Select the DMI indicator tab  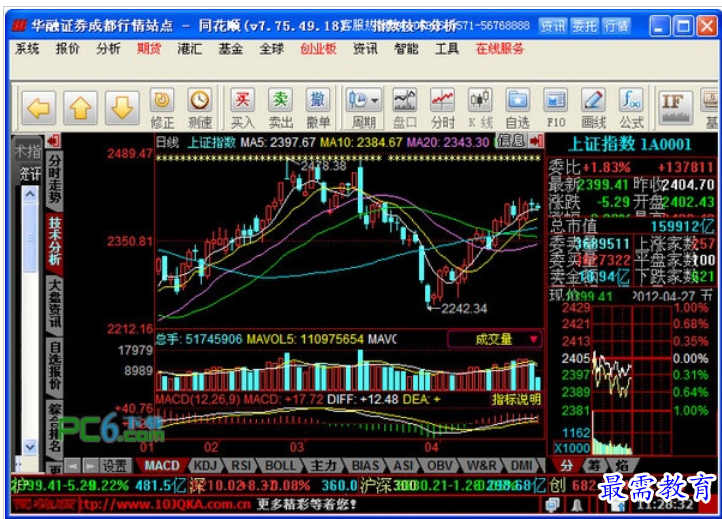point(522,466)
